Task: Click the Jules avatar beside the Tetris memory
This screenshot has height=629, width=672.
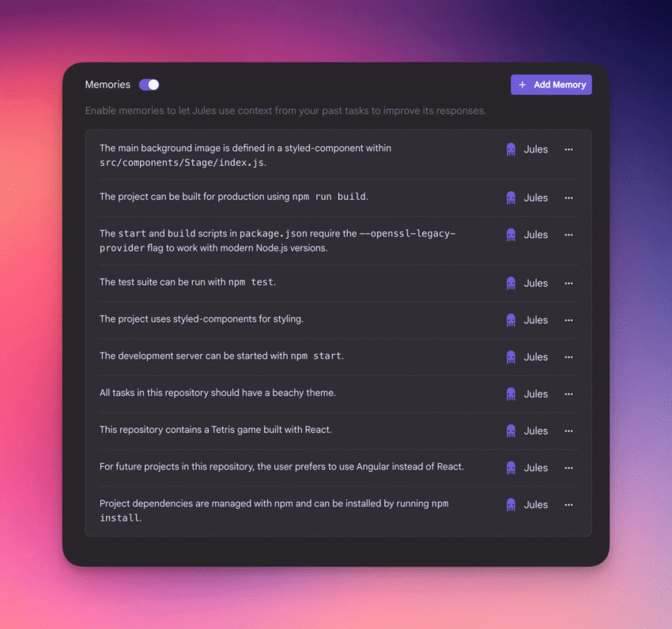Action: tap(511, 431)
